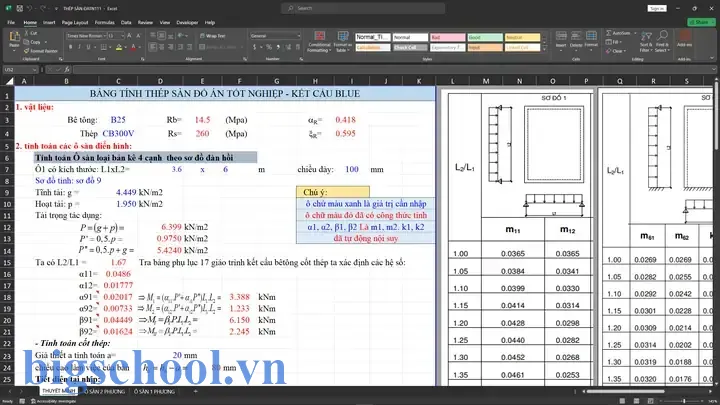The width and height of the screenshot is (720, 405).
Task: Open Conditional Formatting menu
Action: coord(319,42)
